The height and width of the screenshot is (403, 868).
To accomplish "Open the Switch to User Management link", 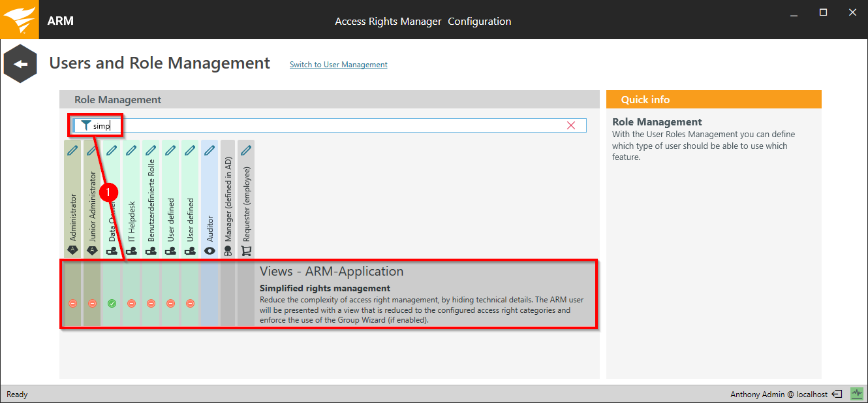I will [338, 65].
